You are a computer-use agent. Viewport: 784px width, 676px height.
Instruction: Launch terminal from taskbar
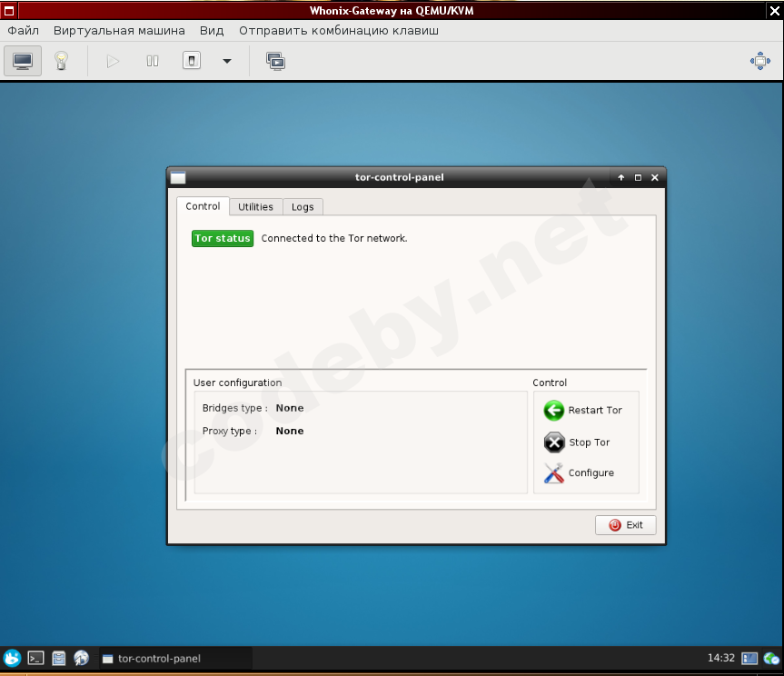pyautogui.click(x=35, y=658)
